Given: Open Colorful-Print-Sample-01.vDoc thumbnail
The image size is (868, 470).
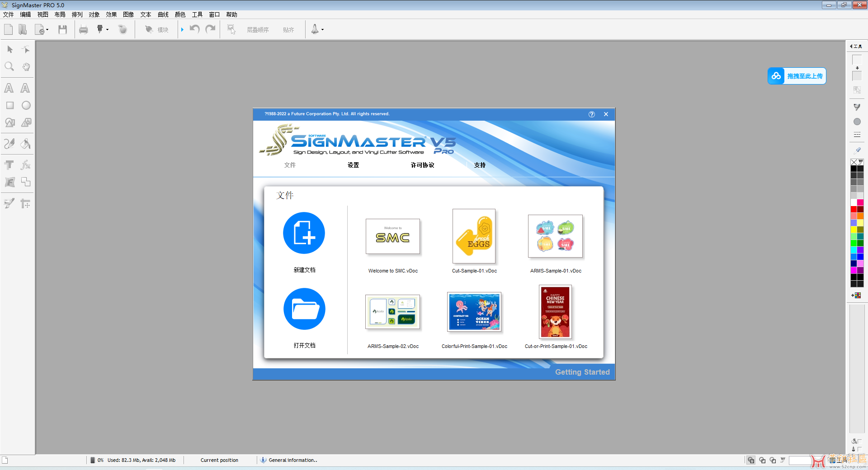Looking at the screenshot, I should (474, 312).
